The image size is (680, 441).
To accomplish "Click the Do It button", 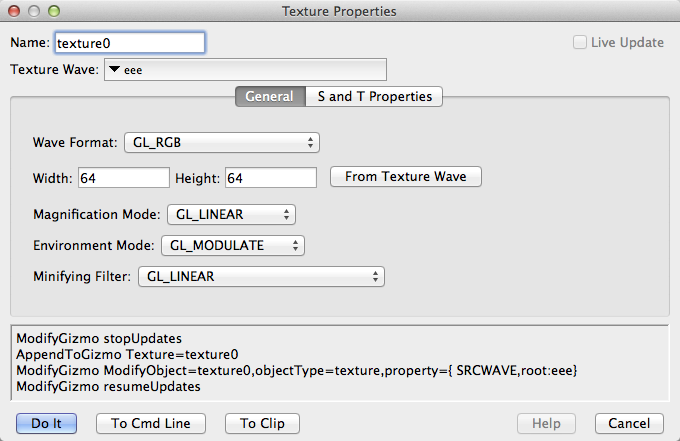I will tap(46, 423).
